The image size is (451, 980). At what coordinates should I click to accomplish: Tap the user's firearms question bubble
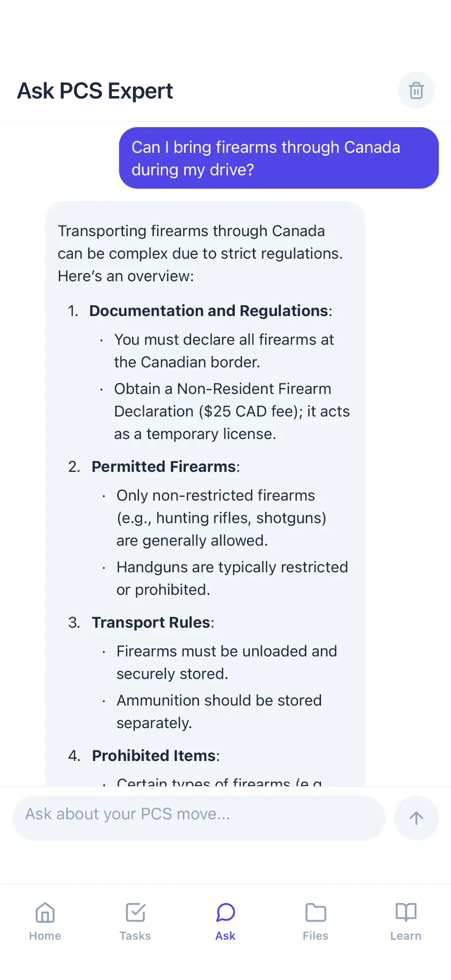tap(278, 158)
